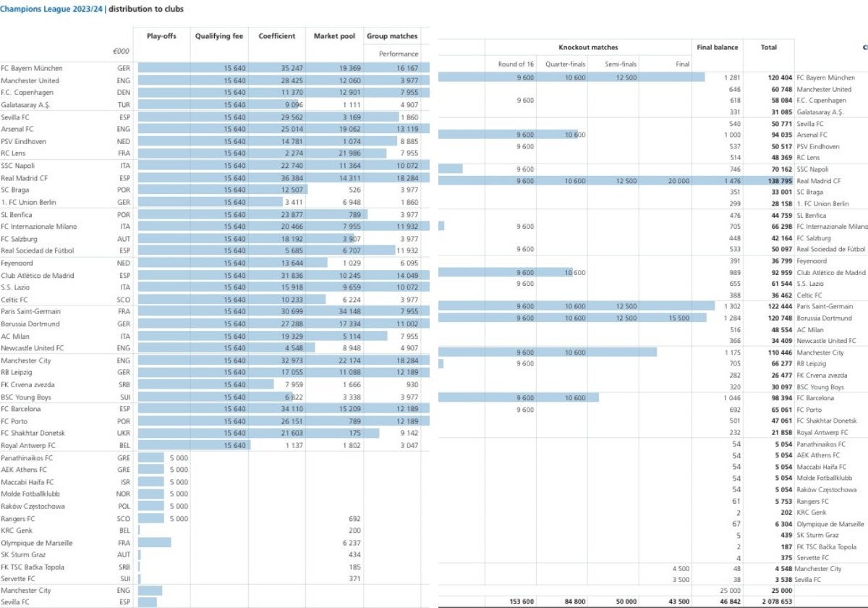Viewport: 868px width, 608px height.
Task: Click the Market pool column header
Action: [x=334, y=36]
